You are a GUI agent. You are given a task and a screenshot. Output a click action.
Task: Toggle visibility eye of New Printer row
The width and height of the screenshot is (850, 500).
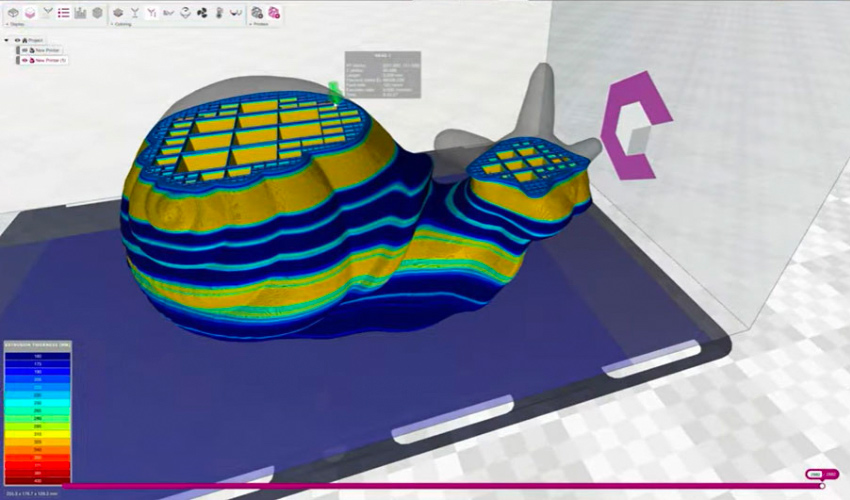point(24,50)
